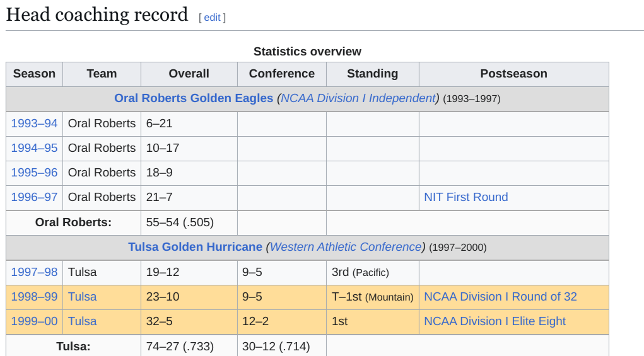Open the 1994–95 season link
This screenshot has height=356, width=644.
coord(34,148)
